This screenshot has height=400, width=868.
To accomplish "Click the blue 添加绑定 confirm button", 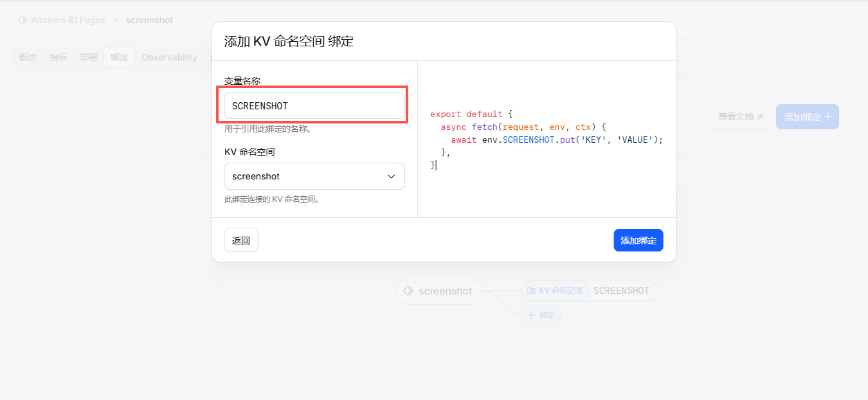I will 638,241.
